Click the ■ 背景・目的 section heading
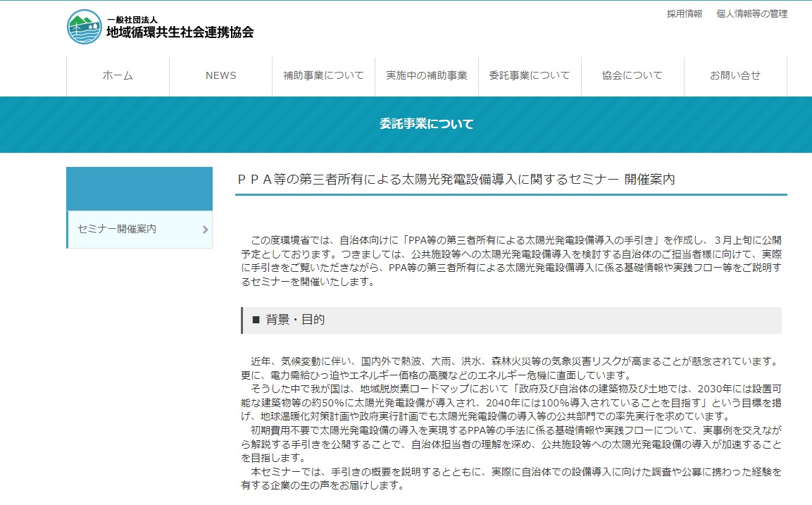The width and height of the screenshot is (812, 505). coord(512,320)
